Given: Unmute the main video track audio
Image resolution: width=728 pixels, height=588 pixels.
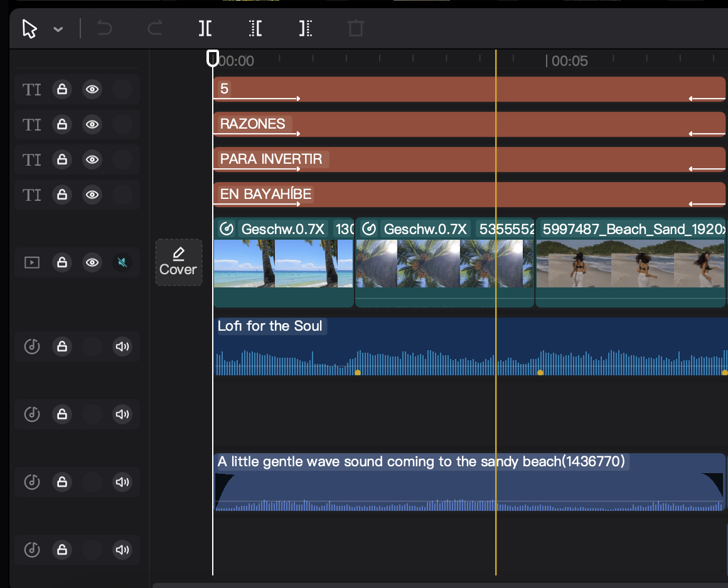Looking at the screenshot, I should 123,262.
